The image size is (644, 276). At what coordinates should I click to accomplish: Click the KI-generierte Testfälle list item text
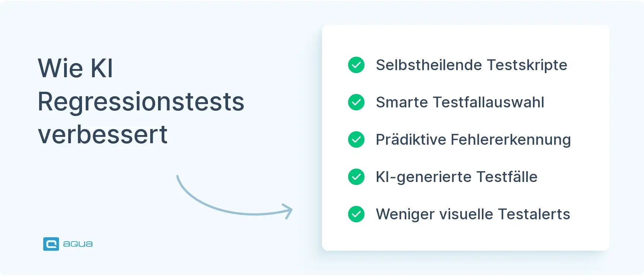[457, 177]
